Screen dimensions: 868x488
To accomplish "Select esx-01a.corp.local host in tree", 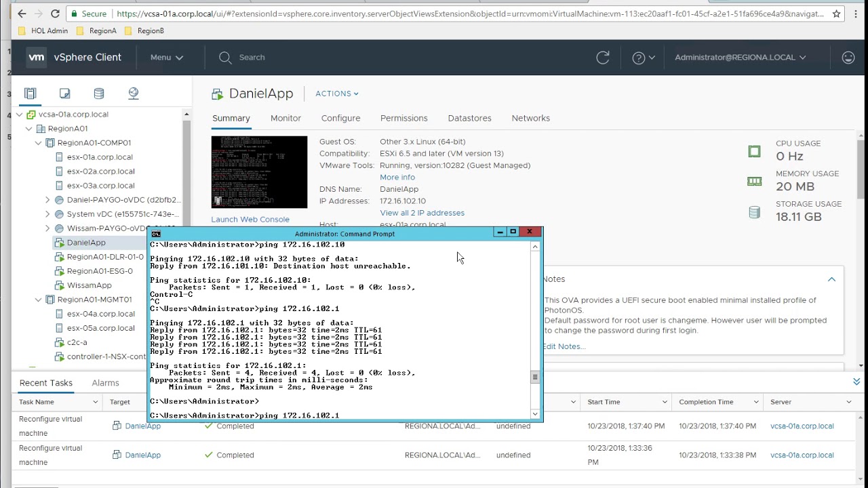I will coord(100,157).
